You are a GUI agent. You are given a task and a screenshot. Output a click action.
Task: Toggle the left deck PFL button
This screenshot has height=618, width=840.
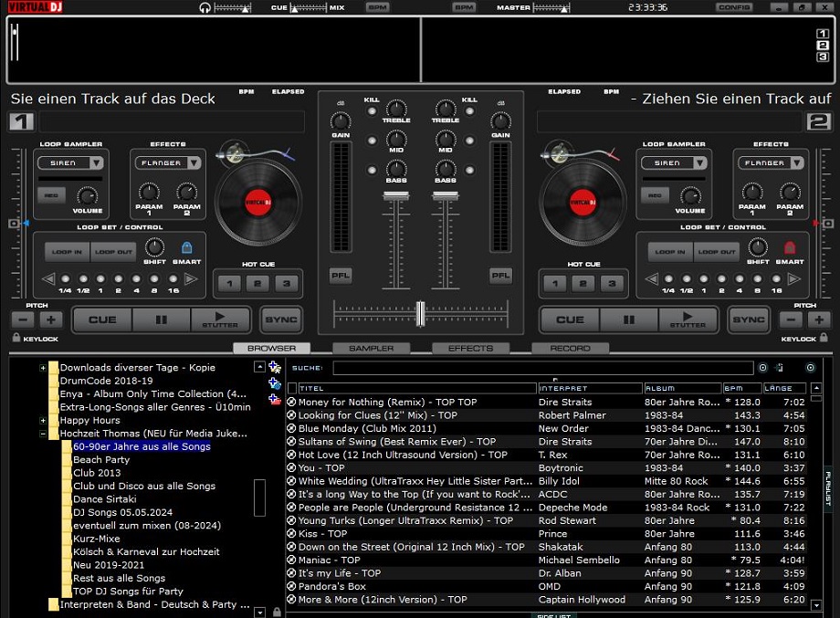(341, 276)
